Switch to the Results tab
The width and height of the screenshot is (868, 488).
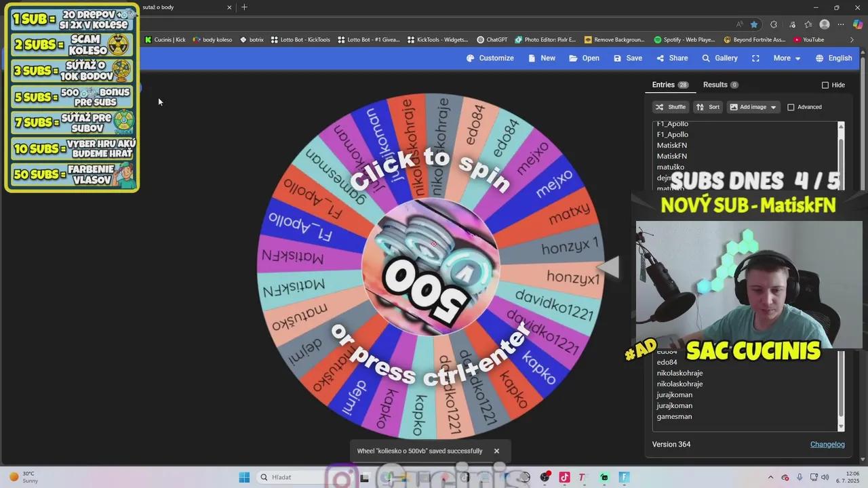720,85
